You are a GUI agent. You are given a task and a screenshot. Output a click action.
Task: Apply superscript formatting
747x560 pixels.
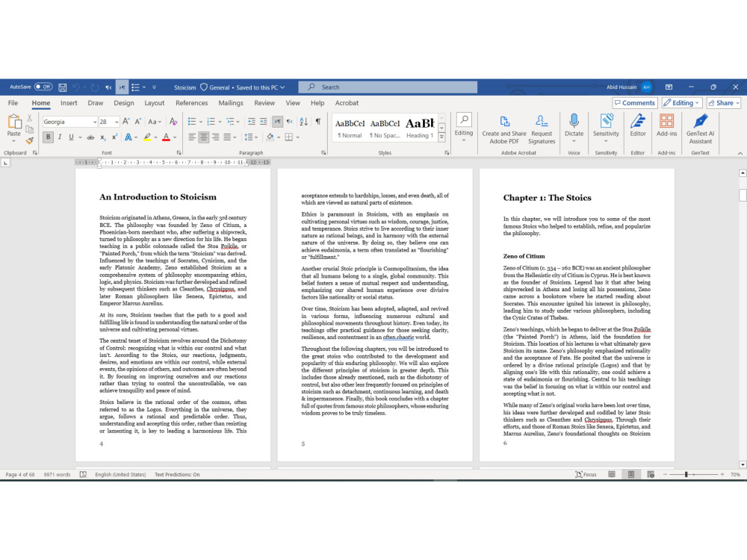tap(114, 137)
